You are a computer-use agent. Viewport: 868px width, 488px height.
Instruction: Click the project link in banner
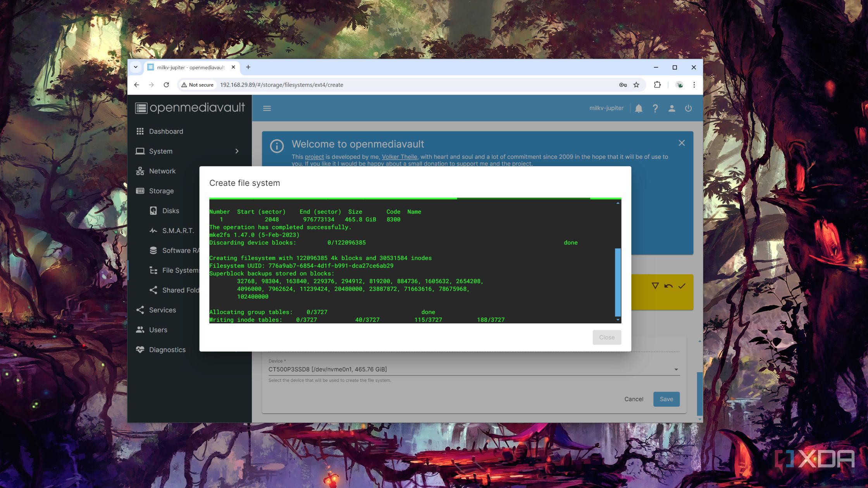tap(314, 157)
